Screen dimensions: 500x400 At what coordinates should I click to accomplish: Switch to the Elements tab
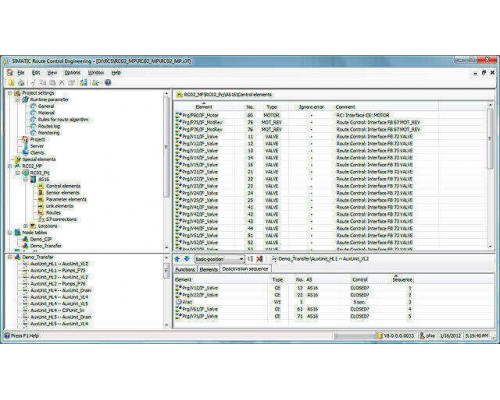(209, 269)
